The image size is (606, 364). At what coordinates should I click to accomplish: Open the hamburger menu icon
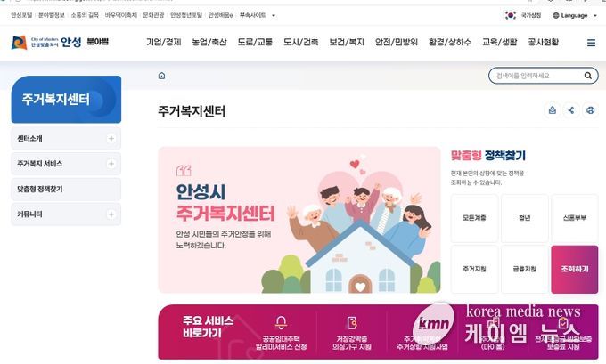coord(591,43)
